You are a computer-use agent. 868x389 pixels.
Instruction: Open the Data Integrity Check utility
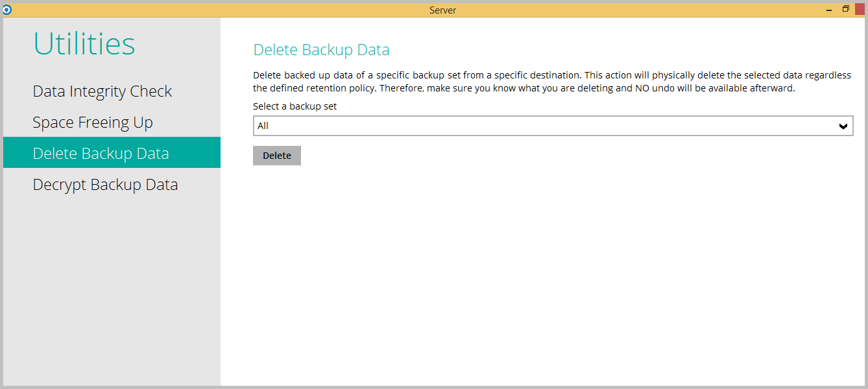(102, 91)
